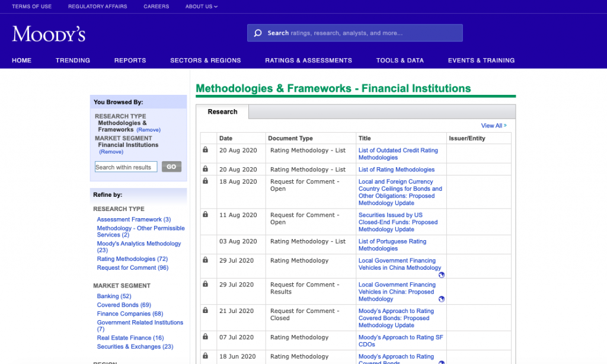Click lock icon beside Request for Comment - Results row
The width and height of the screenshot is (607, 364).
206,284
